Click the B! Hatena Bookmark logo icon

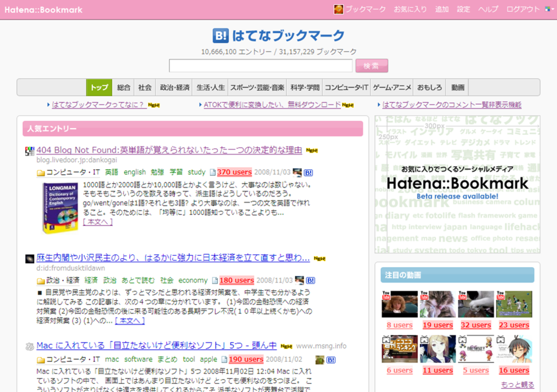pos(221,36)
